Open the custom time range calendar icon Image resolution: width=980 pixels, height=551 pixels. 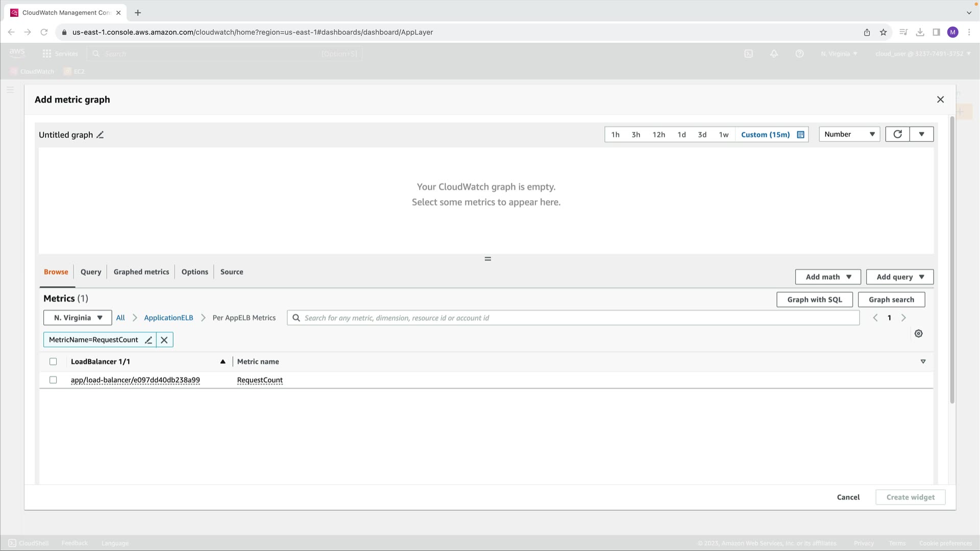point(800,135)
